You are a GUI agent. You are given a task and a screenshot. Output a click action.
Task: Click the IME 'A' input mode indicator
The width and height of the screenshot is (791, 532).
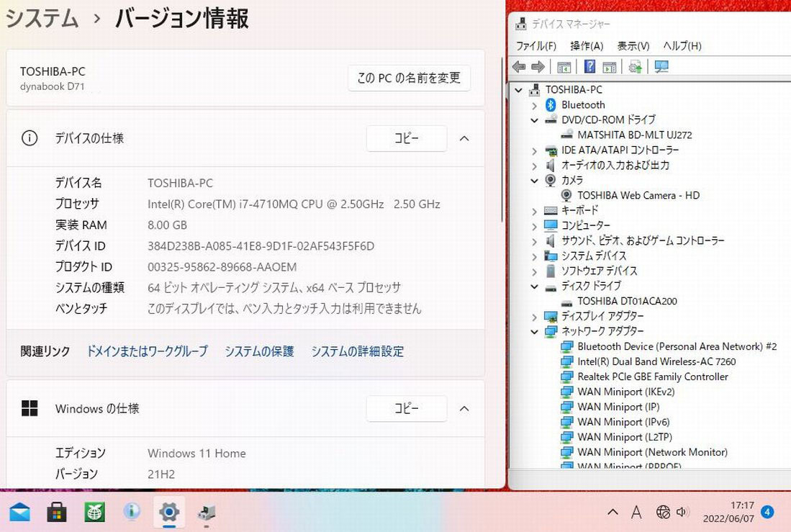pyautogui.click(x=637, y=513)
